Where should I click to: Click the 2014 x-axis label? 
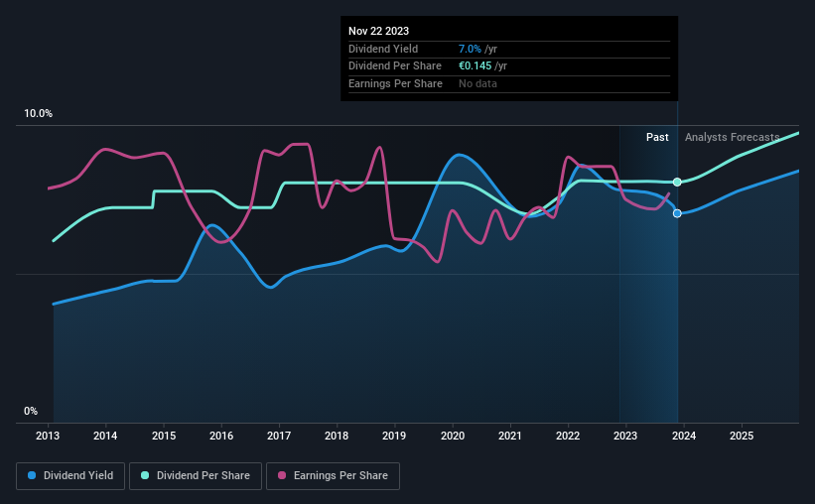click(x=105, y=436)
